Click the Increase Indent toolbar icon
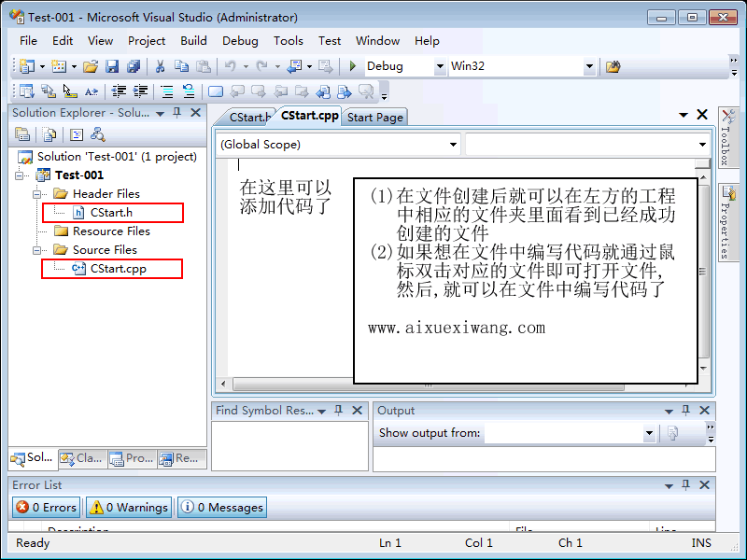This screenshot has height=560, width=747. coord(141,91)
